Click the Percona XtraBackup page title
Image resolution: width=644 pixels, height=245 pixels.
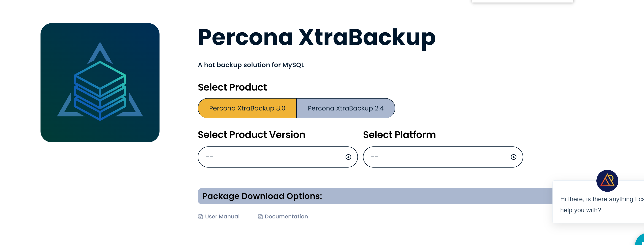tap(317, 38)
